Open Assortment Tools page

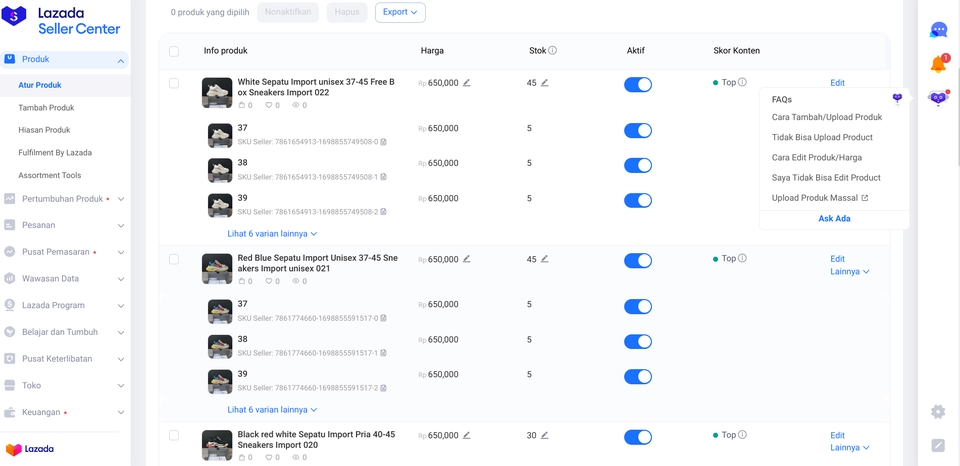pos(50,175)
